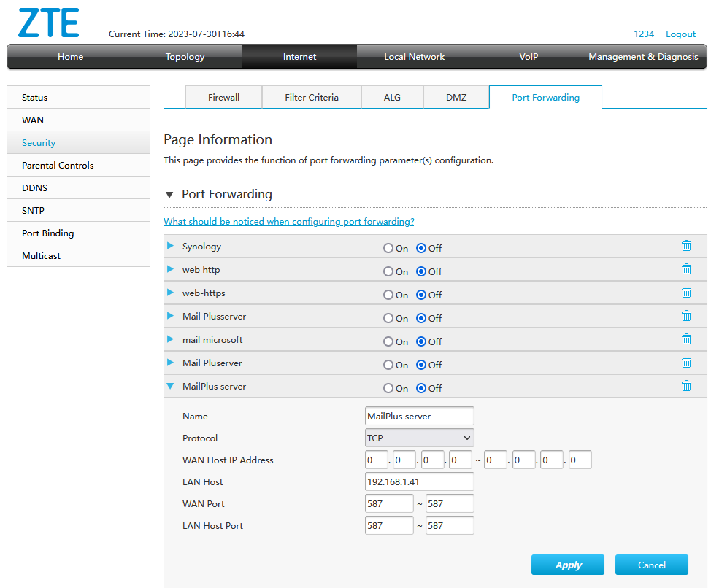Click trash icon for web http rule
The image size is (711, 588).
click(686, 269)
